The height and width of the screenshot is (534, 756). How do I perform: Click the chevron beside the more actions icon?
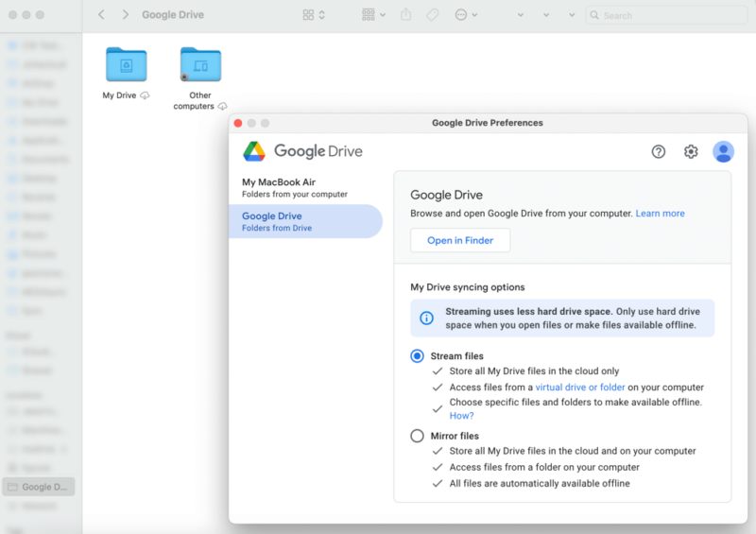[474, 15]
